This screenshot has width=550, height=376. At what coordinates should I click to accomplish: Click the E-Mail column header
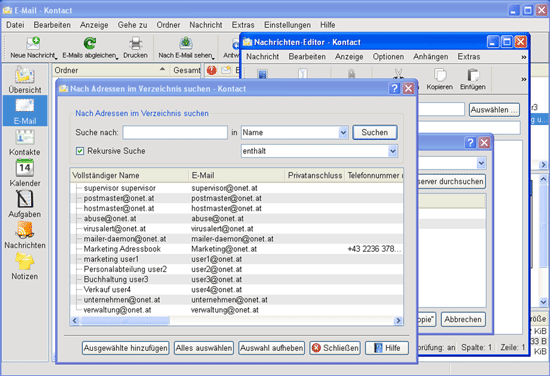[236, 175]
